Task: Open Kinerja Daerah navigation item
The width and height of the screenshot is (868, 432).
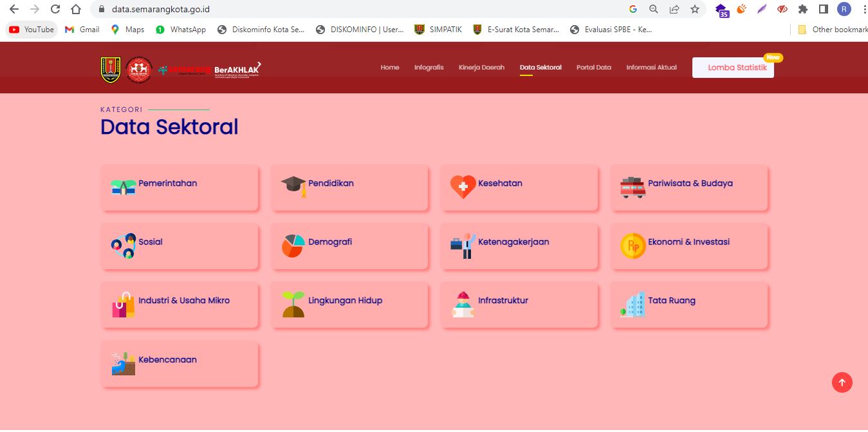Action: coord(481,68)
